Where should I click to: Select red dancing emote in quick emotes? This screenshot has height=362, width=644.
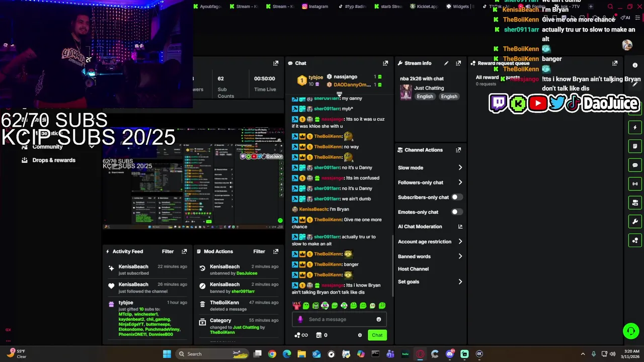click(x=296, y=306)
